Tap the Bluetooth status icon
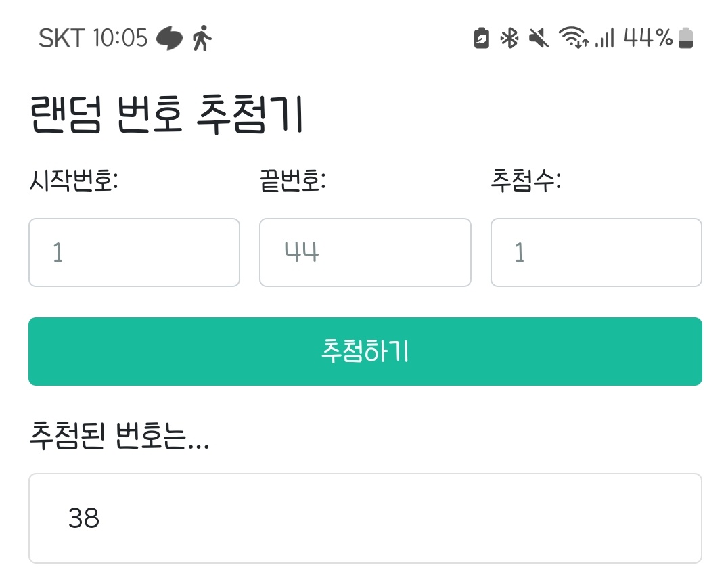 tap(509, 39)
